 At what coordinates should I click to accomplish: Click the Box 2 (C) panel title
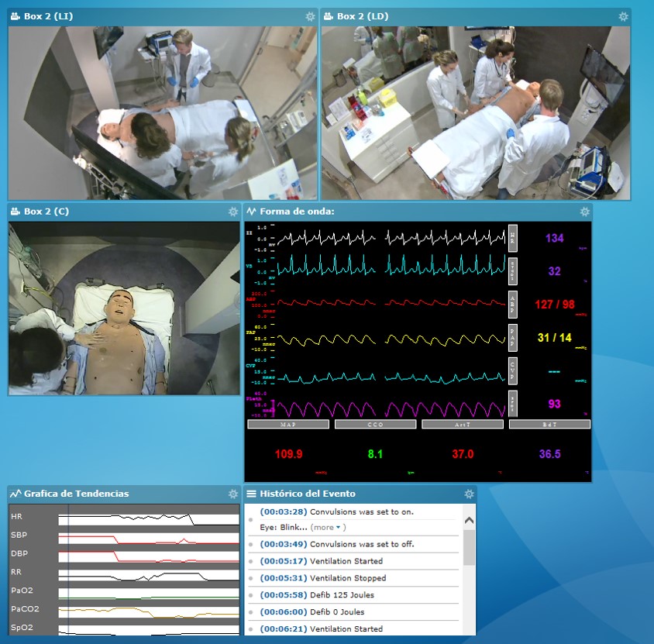point(46,212)
